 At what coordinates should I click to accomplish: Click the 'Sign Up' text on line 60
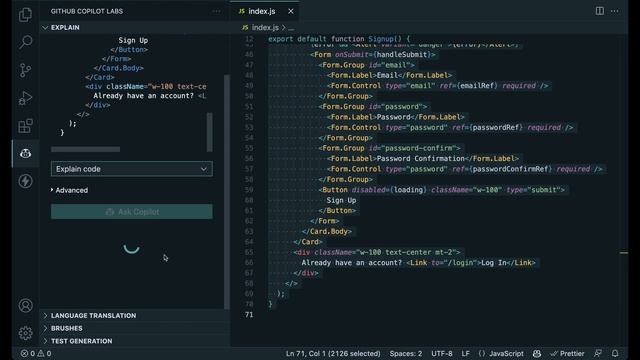tap(341, 200)
